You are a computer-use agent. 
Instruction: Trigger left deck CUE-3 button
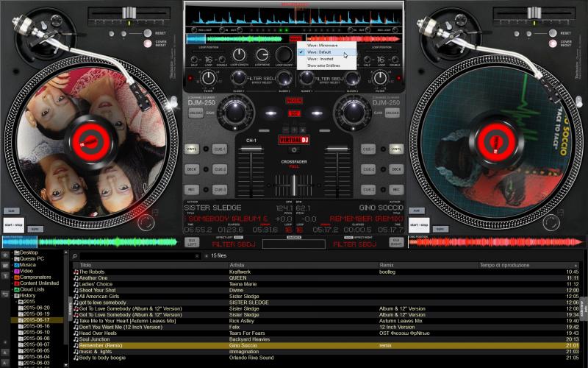point(220,190)
